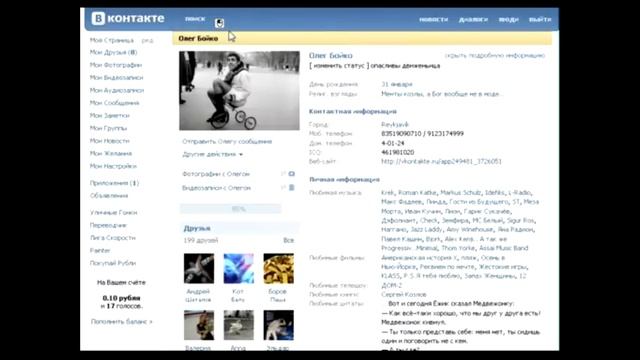640x360 pixels.
Task: Click скрыть подробную информацию link
Action: [495, 56]
